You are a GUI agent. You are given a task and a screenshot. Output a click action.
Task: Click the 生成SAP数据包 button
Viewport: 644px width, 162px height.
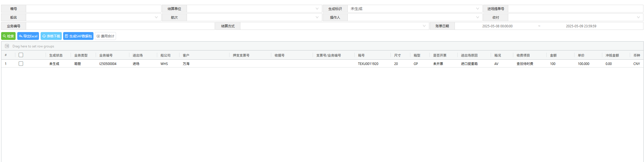pyautogui.click(x=78, y=36)
